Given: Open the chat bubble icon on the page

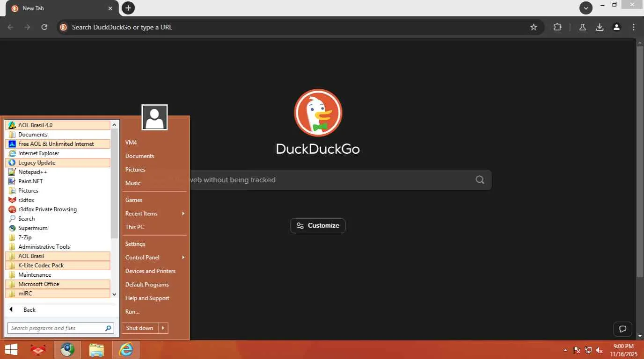Looking at the screenshot, I should (x=622, y=329).
